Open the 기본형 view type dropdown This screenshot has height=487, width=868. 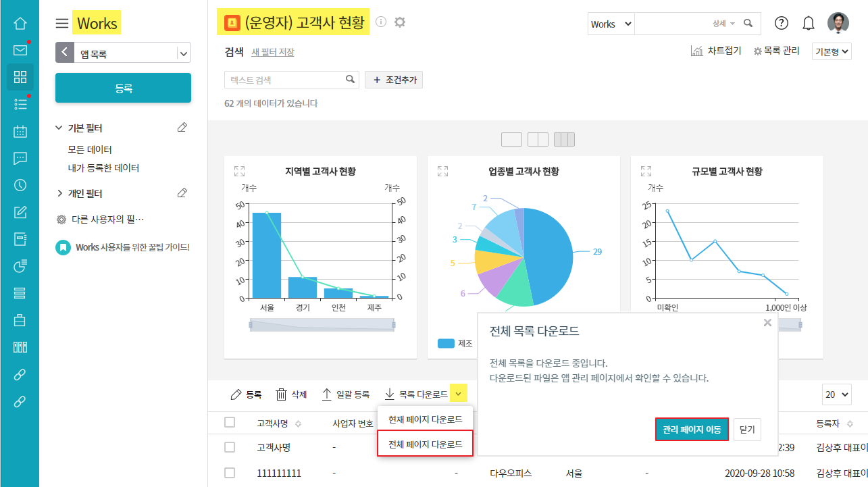coord(832,51)
